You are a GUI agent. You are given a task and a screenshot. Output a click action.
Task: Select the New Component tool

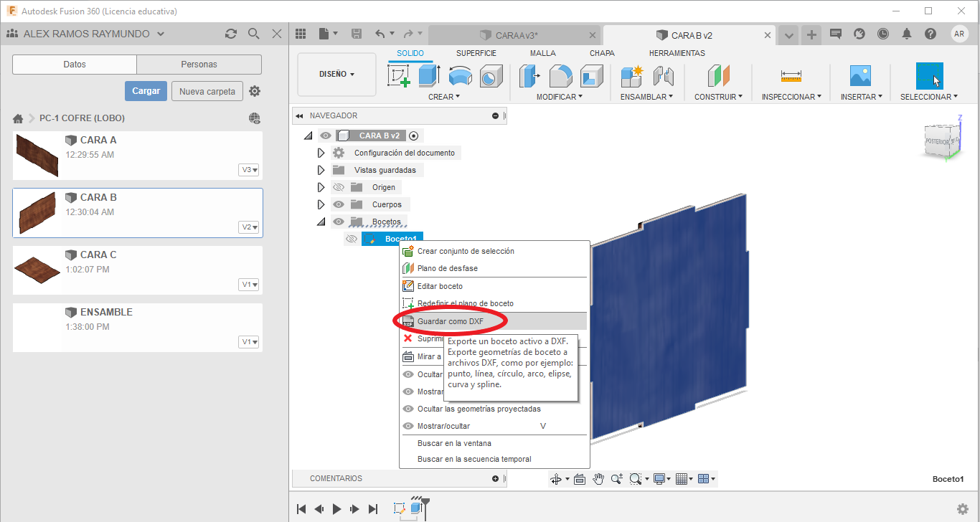[632, 76]
